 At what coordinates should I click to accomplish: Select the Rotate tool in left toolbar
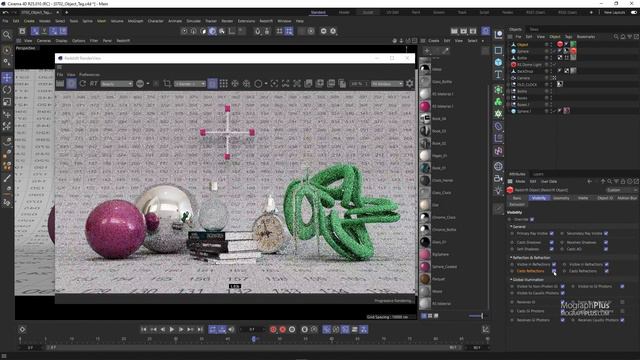7,90
